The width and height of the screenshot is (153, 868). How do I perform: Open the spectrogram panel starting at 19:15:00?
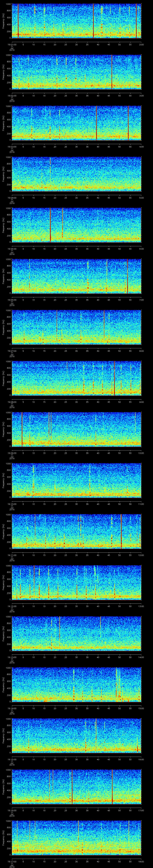(77, 736)
